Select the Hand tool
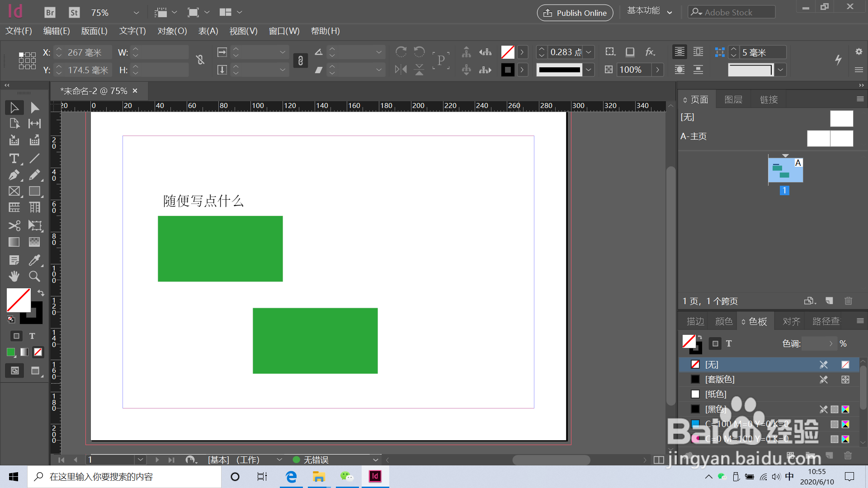The width and height of the screenshot is (868, 488). (14, 276)
